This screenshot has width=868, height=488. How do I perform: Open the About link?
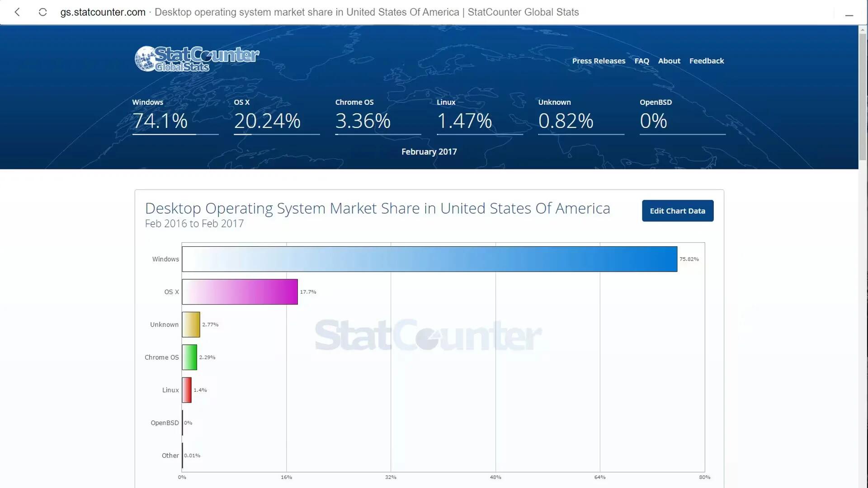point(669,61)
